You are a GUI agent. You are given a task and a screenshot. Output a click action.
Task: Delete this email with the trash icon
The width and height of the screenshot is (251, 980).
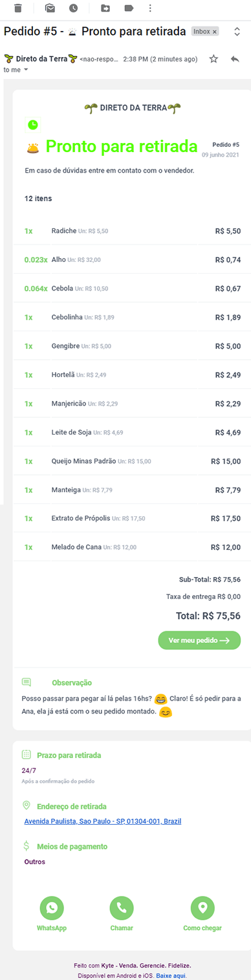coord(17,8)
